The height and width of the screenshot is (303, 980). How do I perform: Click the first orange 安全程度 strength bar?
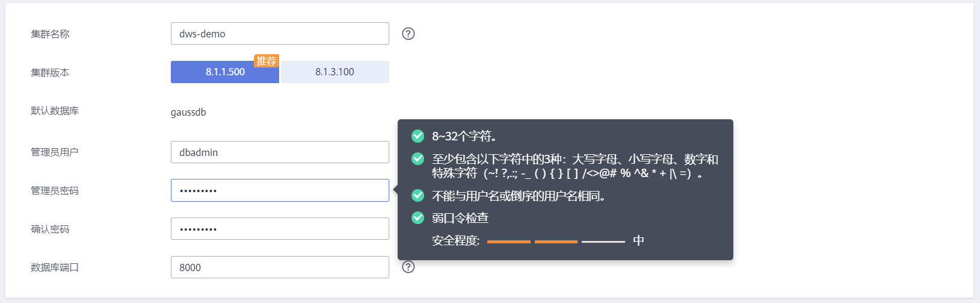pos(508,242)
